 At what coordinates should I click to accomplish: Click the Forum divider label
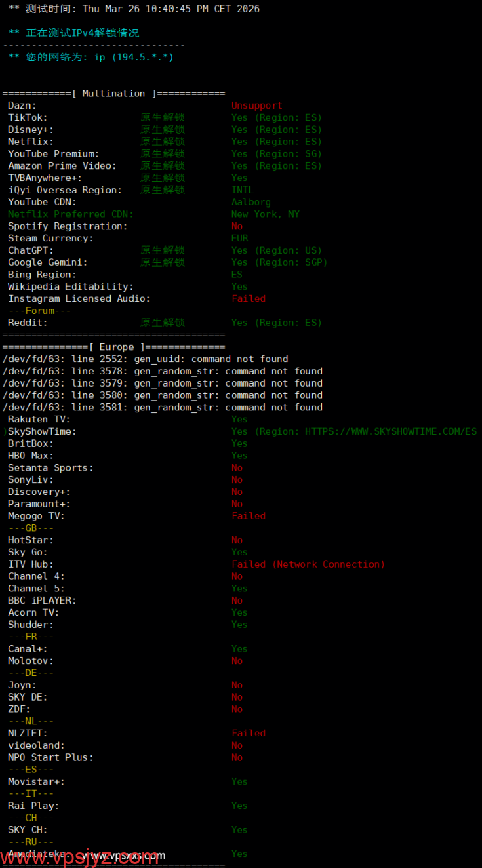coord(39,311)
